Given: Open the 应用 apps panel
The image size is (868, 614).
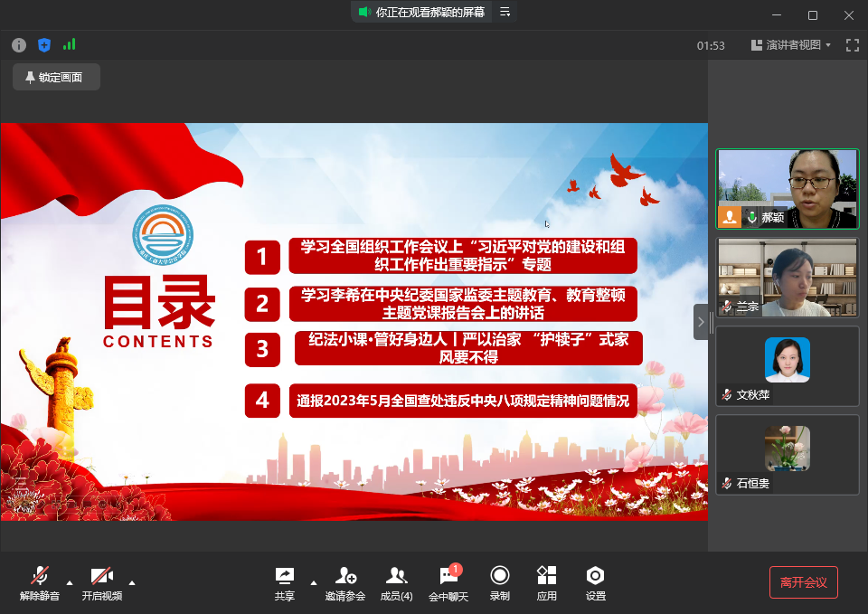Looking at the screenshot, I should click(546, 582).
